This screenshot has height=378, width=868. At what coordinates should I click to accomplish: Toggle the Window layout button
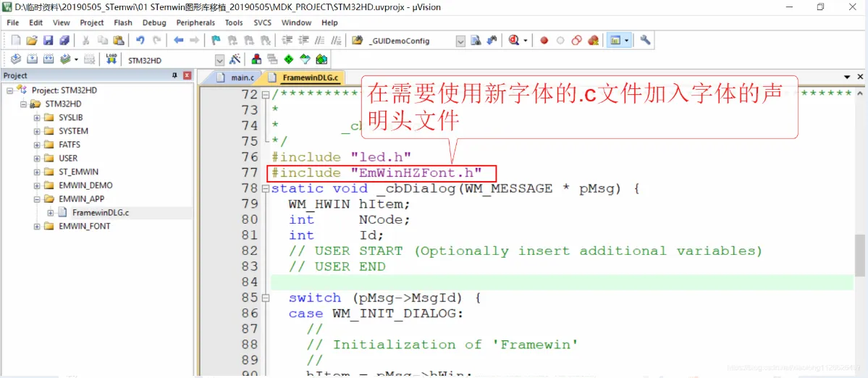tap(615, 41)
